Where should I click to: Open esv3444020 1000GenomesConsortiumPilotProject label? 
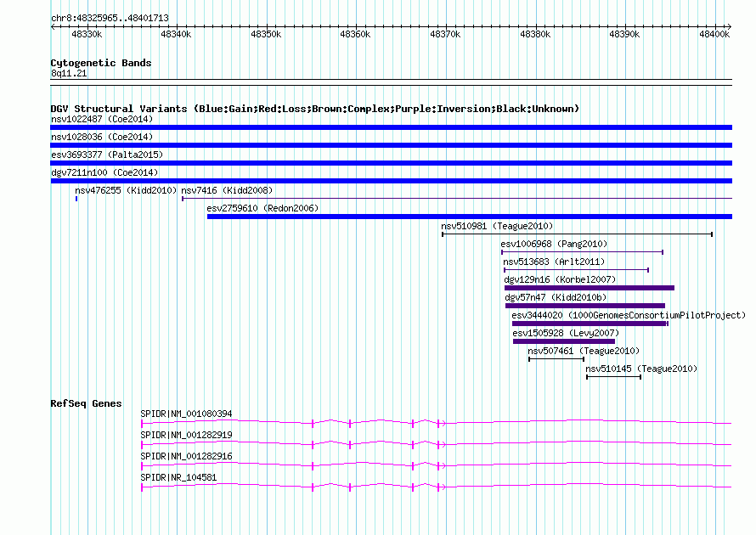click(628, 315)
